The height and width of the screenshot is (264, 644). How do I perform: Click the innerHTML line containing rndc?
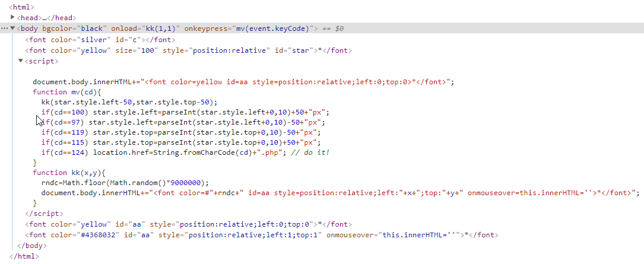341,193
